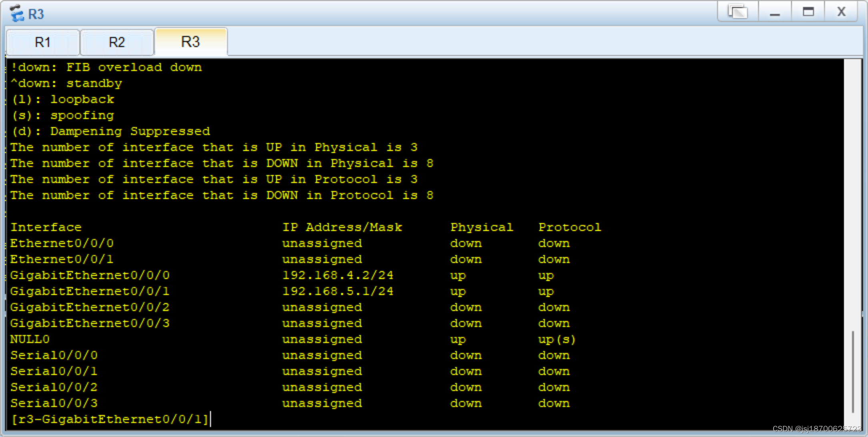Click the Serial0/0/3 interface entry
This screenshot has width=868, height=437.
point(54,403)
